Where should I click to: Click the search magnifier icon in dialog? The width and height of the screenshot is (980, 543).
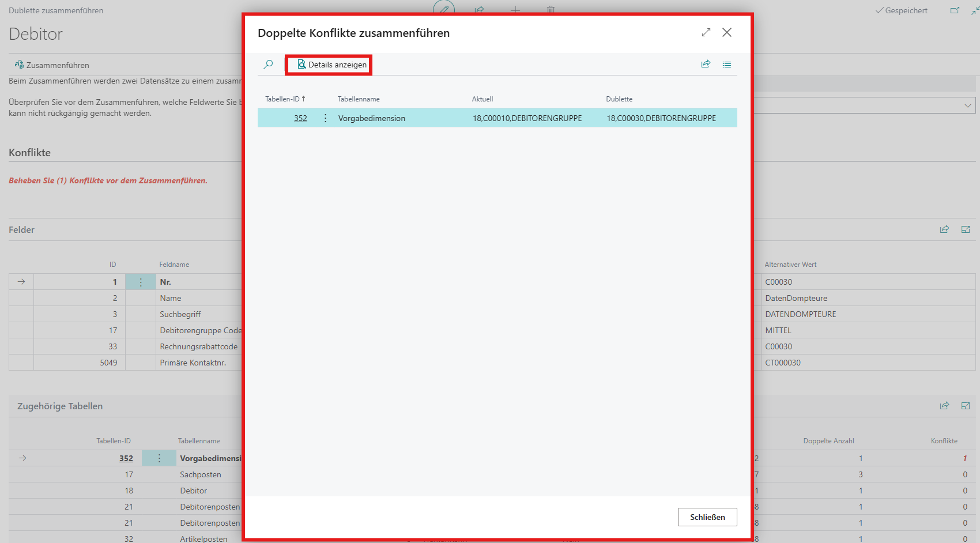click(x=268, y=65)
